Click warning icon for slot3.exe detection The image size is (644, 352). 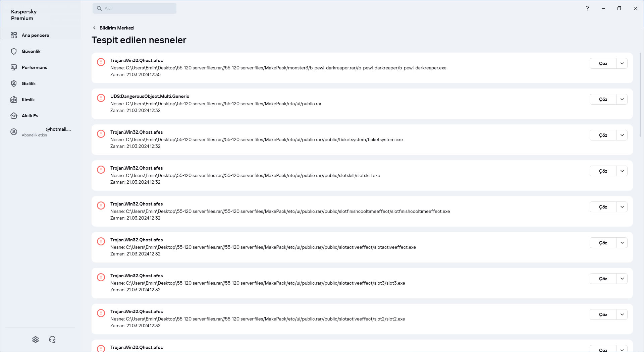(x=101, y=277)
